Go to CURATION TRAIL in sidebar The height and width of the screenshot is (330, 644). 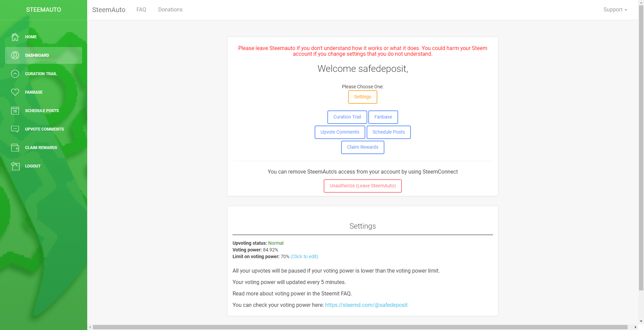[x=44, y=74]
